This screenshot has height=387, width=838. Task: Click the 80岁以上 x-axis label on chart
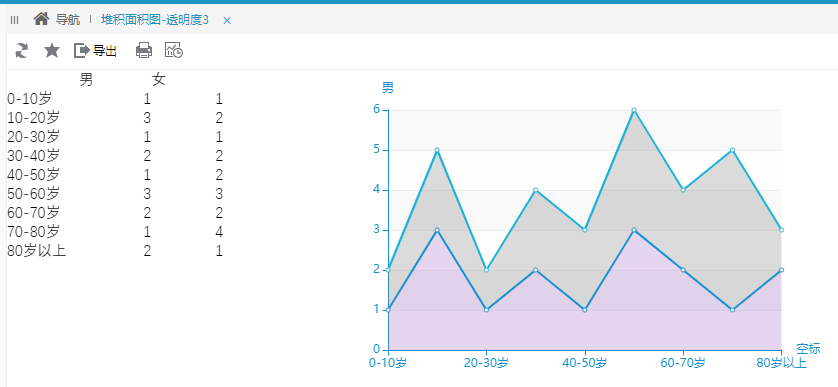(781, 363)
